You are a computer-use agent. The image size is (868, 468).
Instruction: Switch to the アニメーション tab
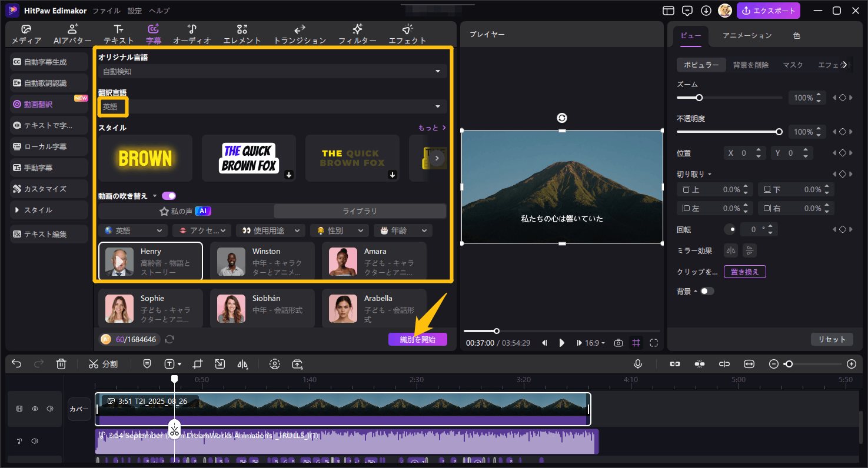[x=747, y=35]
